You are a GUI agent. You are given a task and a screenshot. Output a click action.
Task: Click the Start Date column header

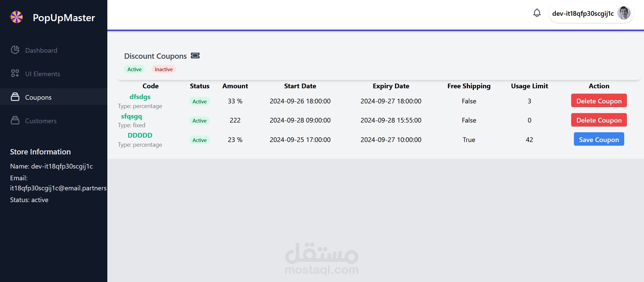click(x=300, y=86)
